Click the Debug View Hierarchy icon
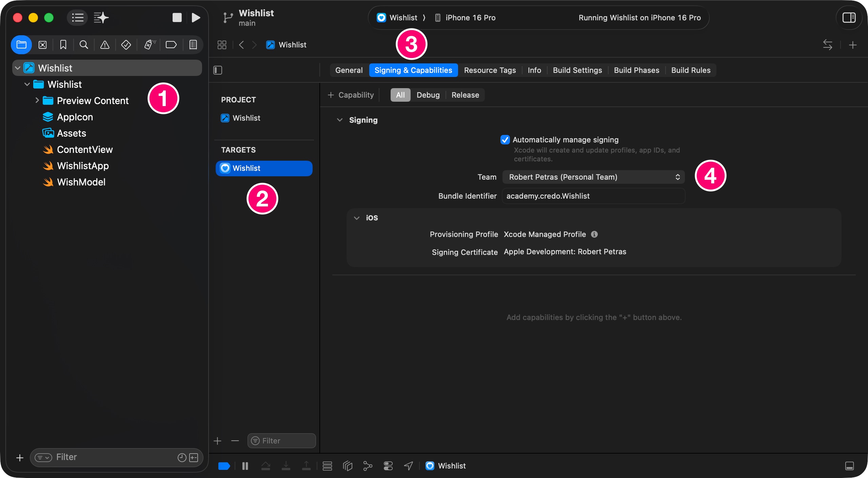 coord(348,466)
